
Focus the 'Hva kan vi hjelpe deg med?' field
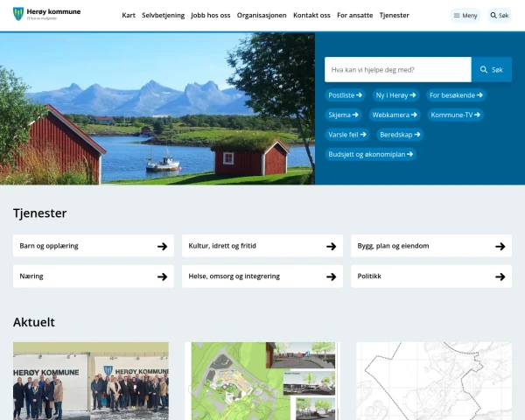click(x=398, y=70)
